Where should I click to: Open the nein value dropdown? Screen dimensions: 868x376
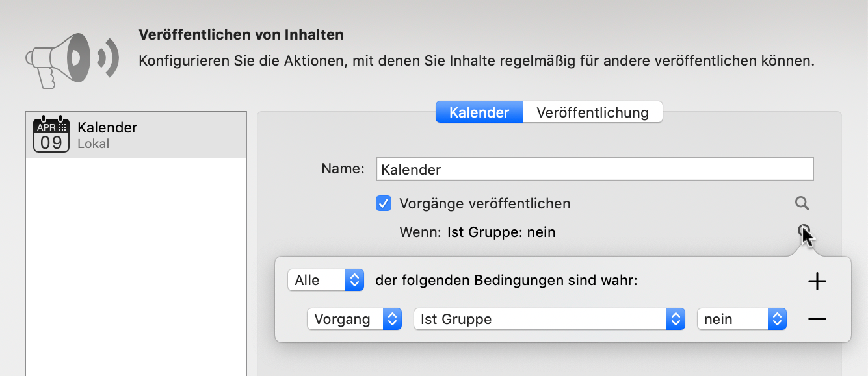[x=741, y=319]
